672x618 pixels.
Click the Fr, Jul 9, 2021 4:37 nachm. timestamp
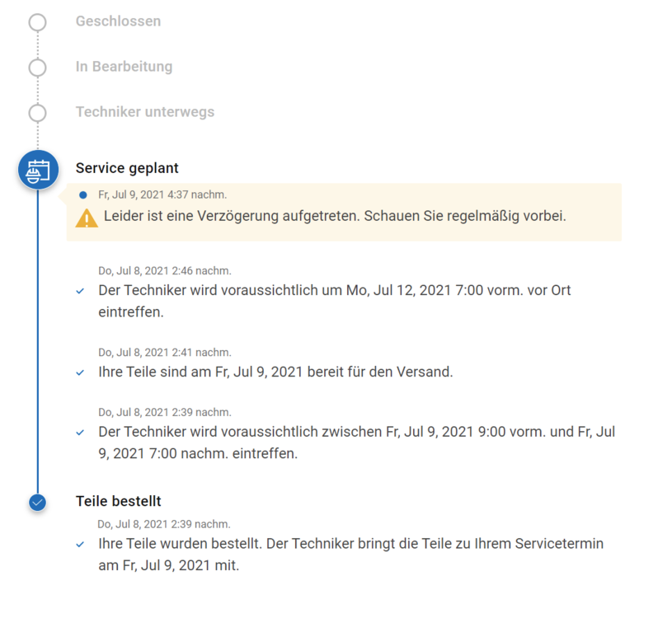tap(162, 195)
